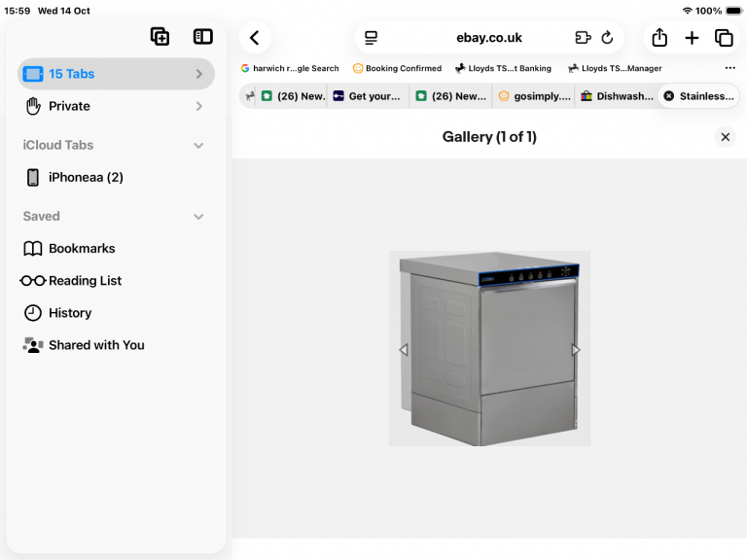The image size is (747, 560).
Task: Switch to Get your... tab
Action: [368, 96]
